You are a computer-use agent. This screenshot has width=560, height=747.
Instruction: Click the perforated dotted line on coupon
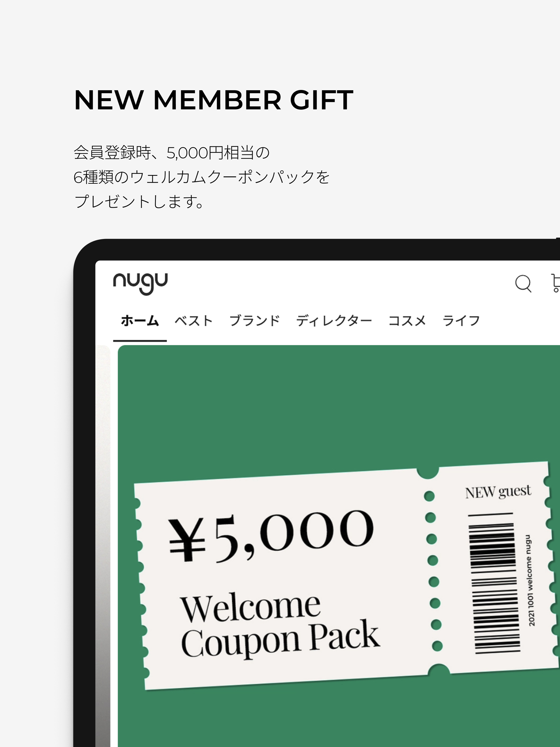coord(433,571)
